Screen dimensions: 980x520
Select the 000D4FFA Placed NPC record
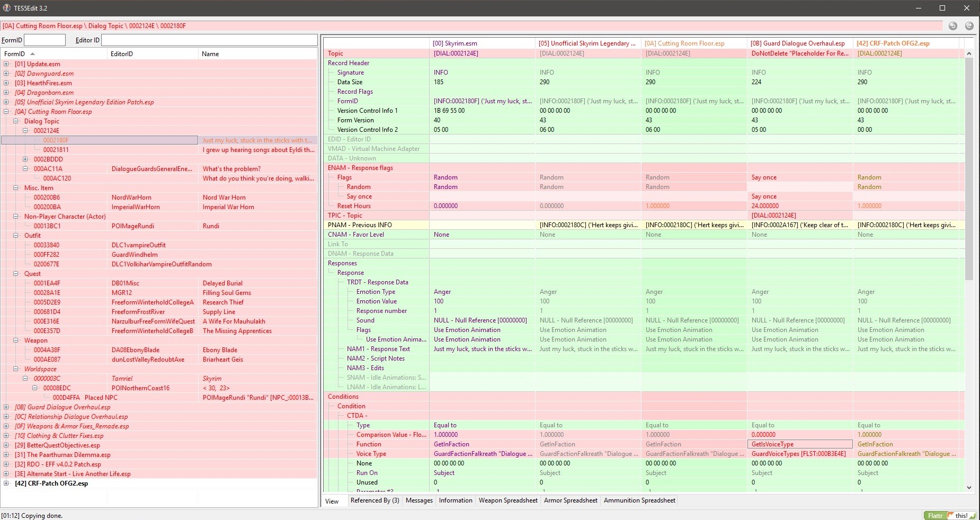[159, 398]
